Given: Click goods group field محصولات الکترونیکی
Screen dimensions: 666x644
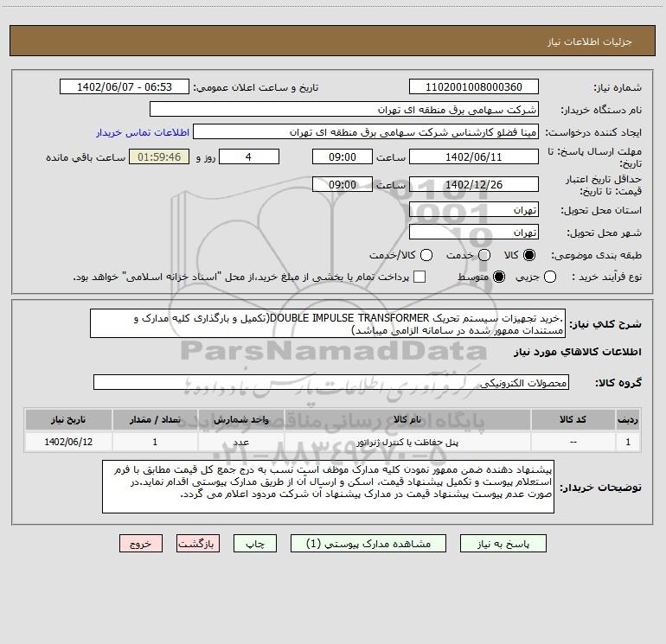Looking at the screenshot, I should tap(331, 382).
